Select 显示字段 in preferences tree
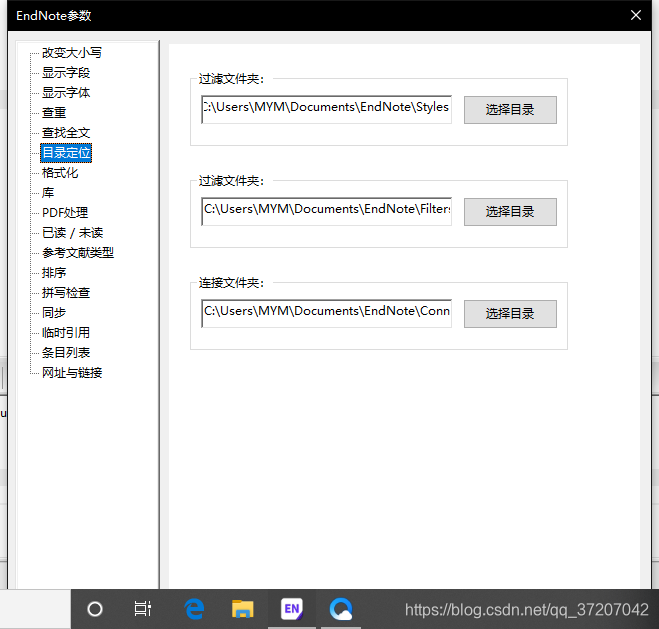Image resolution: width=659 pixels, height=629 pixels. (66, 73)
